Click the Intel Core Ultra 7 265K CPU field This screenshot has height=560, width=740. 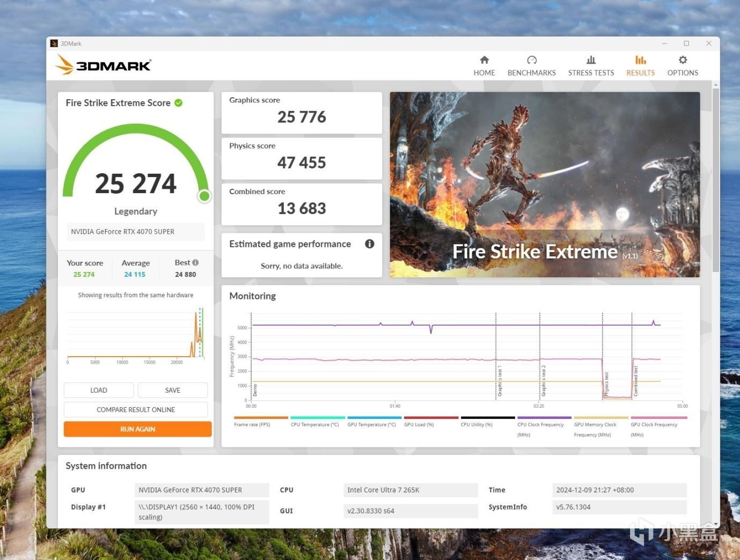coord(411,490)
